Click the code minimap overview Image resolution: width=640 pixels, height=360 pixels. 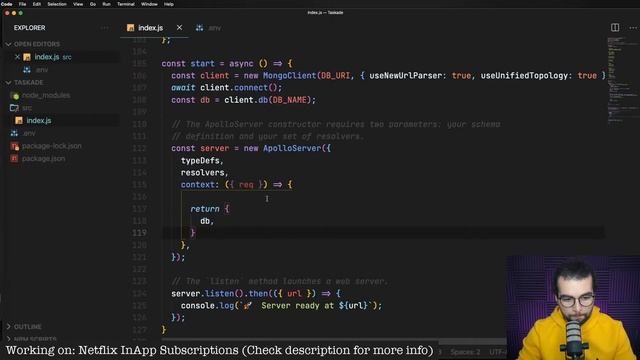[622, 80]
